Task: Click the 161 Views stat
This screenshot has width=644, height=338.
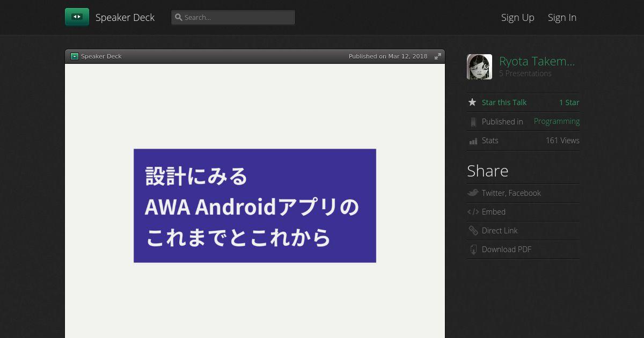Action: (x=562, y=141)
